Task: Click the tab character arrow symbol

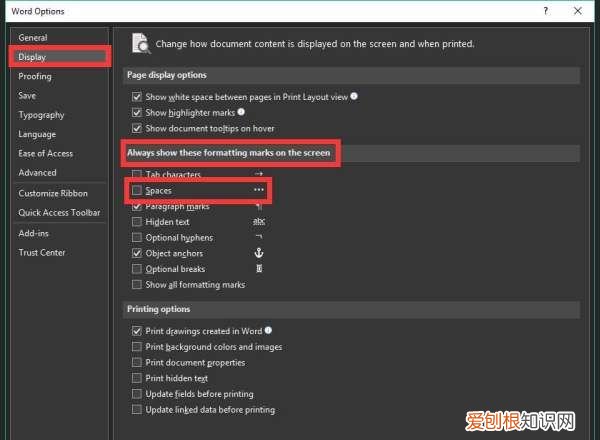Action: click(259, 174)
